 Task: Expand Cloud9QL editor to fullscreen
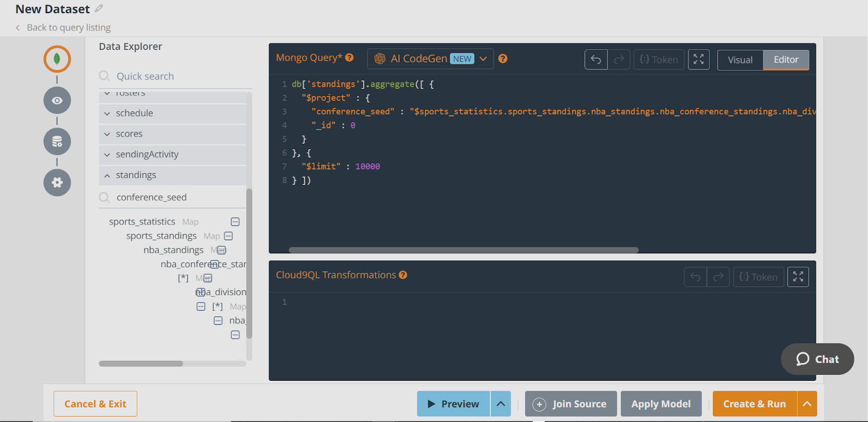pyautogui.click(x=798, y=277)
